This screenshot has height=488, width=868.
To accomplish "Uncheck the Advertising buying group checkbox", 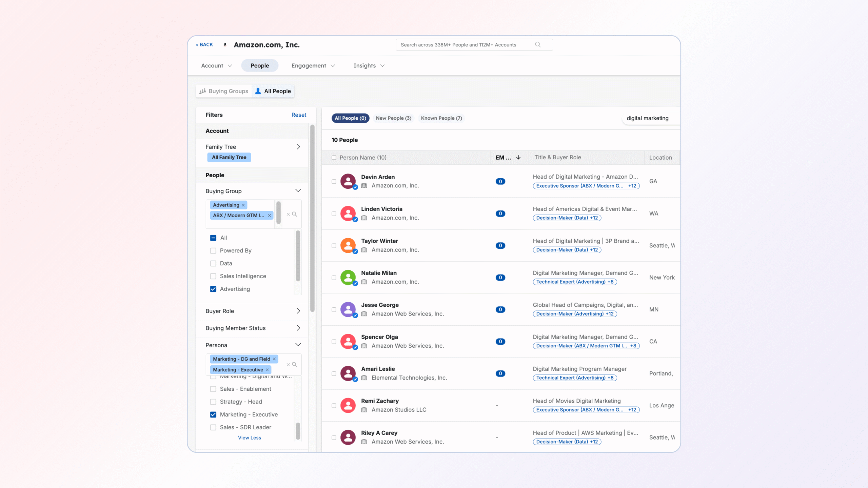I will [213, 289].
